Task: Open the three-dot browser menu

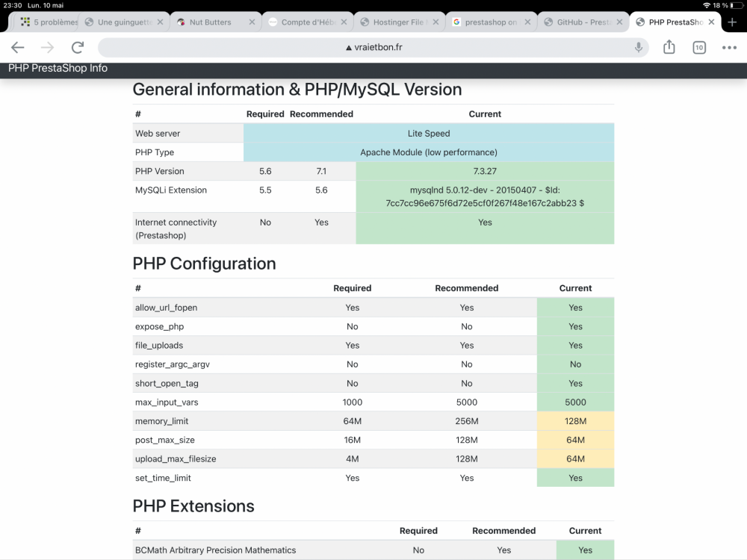Action: click(x=729, y=48)
